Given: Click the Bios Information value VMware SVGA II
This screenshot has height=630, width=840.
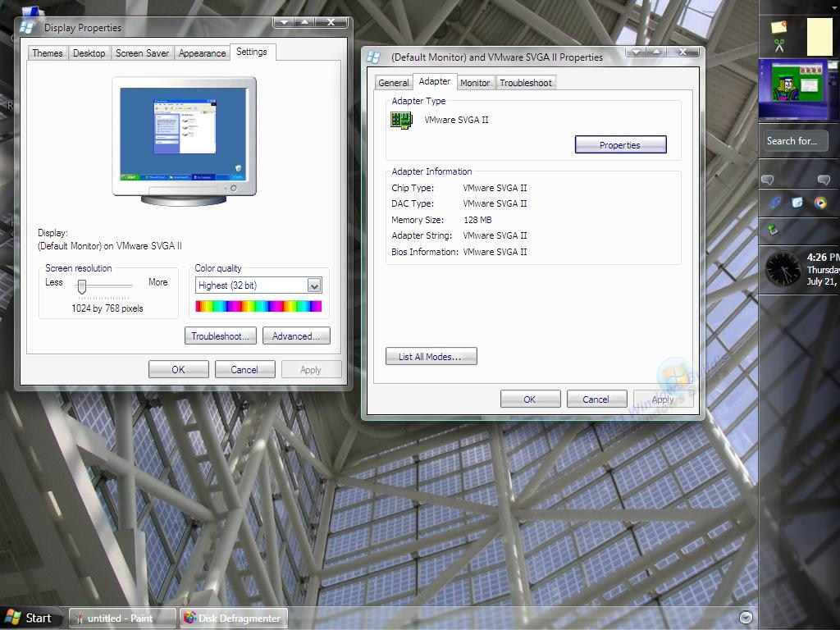Looking at the screenshot, I should click(495, 252).
